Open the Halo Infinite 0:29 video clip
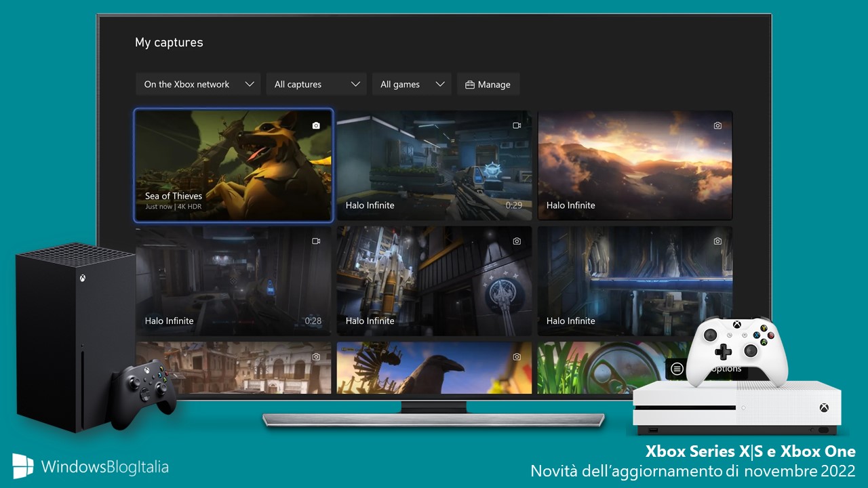The height and width of the screenshot is (488, 868). [x=434, y=165]
